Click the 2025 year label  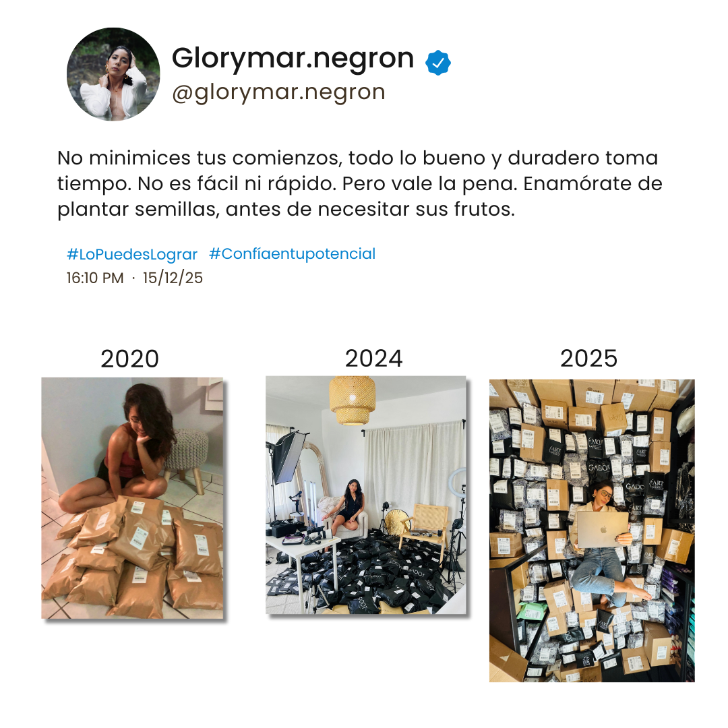(588, 359)
